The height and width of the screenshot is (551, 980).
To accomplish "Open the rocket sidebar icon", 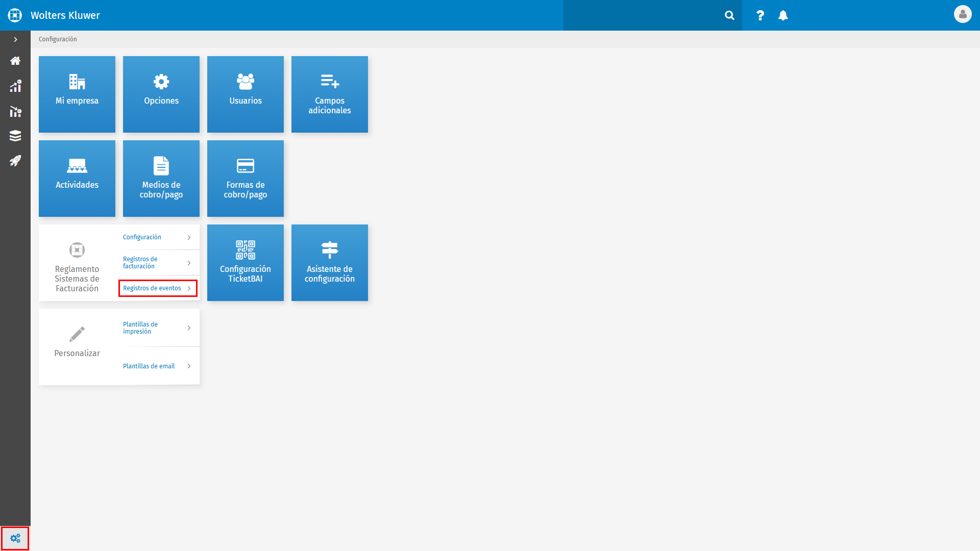I will click(x=15, y=161).
